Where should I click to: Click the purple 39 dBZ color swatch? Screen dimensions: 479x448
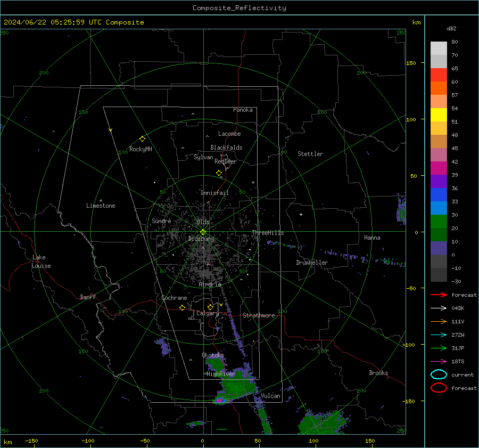pyautogui.click(x=439, y=181)
